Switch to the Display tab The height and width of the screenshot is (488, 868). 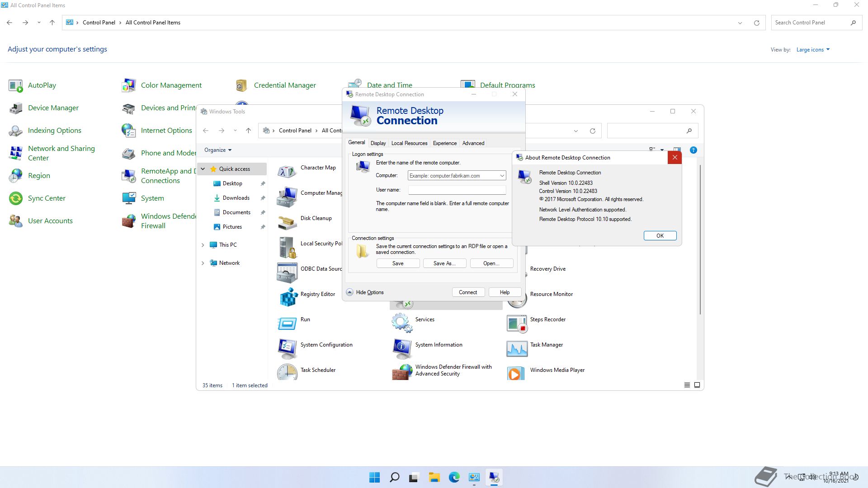click(378, 143)
